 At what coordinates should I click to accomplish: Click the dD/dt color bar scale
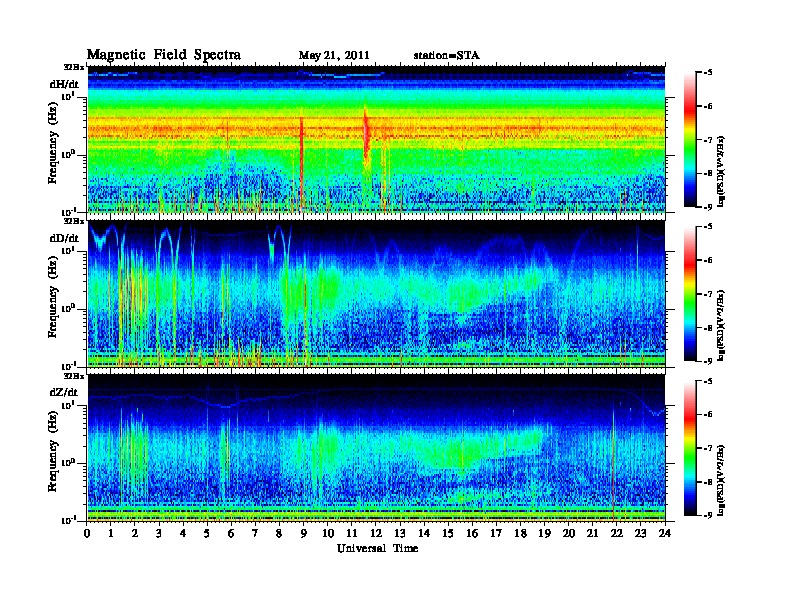click(x=690, y=293)
